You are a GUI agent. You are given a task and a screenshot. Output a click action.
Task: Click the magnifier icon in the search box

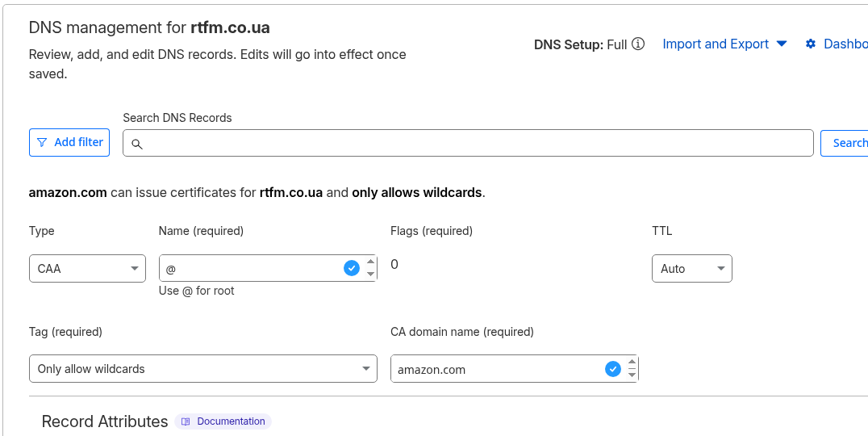point(137,144)
